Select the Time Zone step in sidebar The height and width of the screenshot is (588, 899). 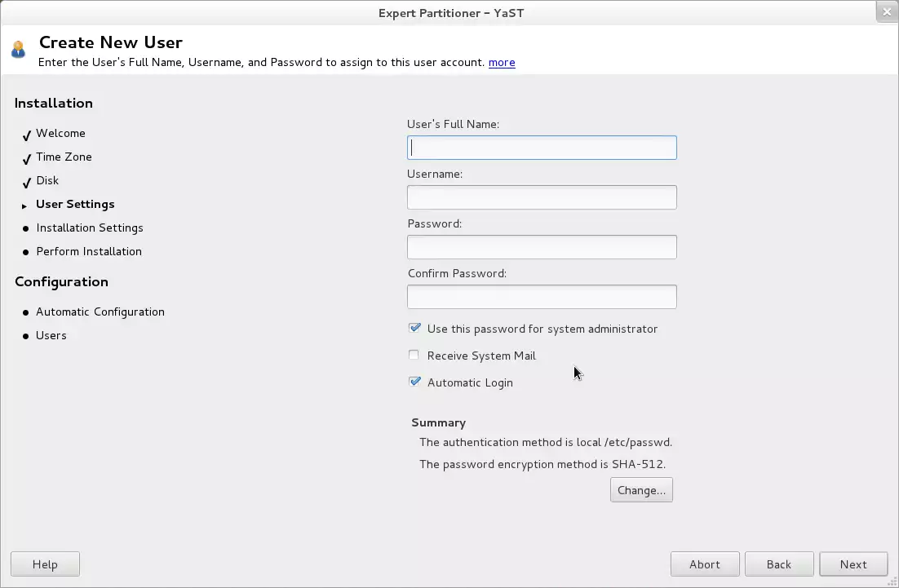[x=64, y=157]
